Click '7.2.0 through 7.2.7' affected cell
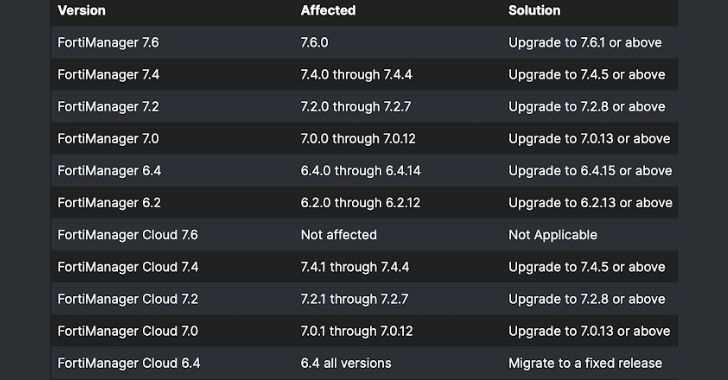The image size is (728, 380). click(356, 106)
